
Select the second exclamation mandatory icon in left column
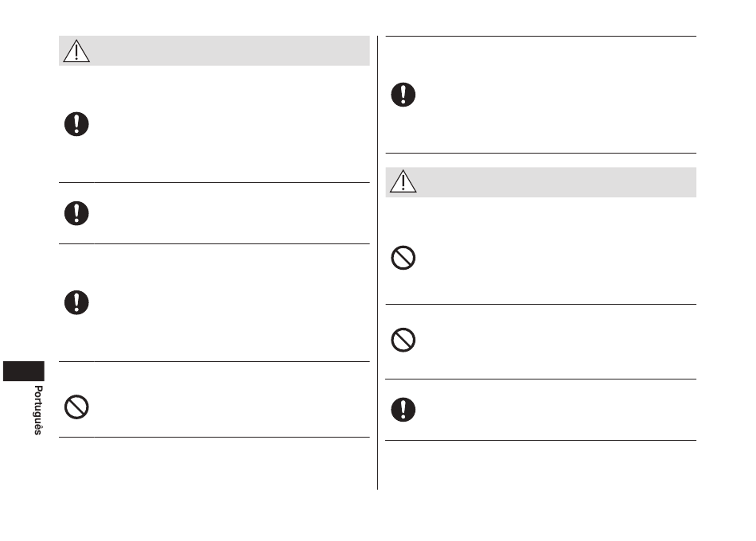tap(76, 213)
